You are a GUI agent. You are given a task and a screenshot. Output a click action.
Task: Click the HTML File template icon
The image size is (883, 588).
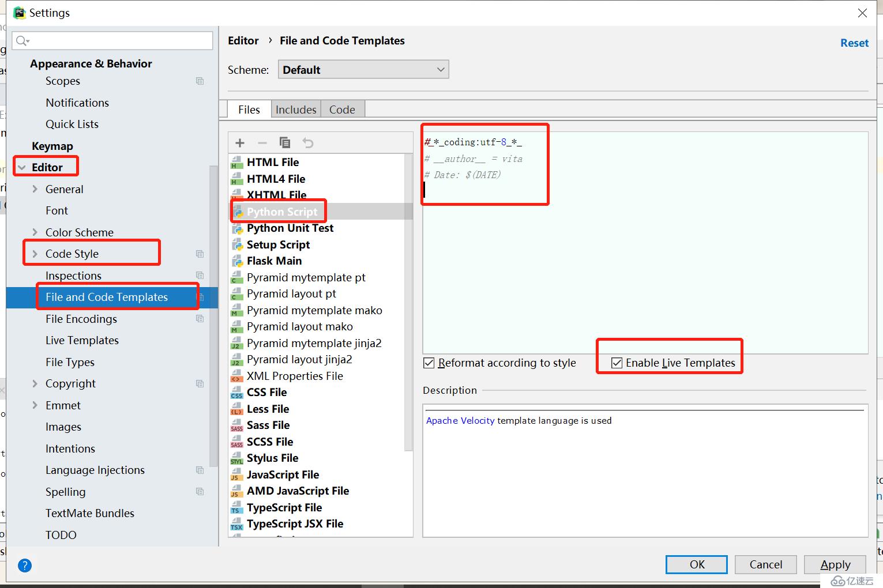coord(236,163)
